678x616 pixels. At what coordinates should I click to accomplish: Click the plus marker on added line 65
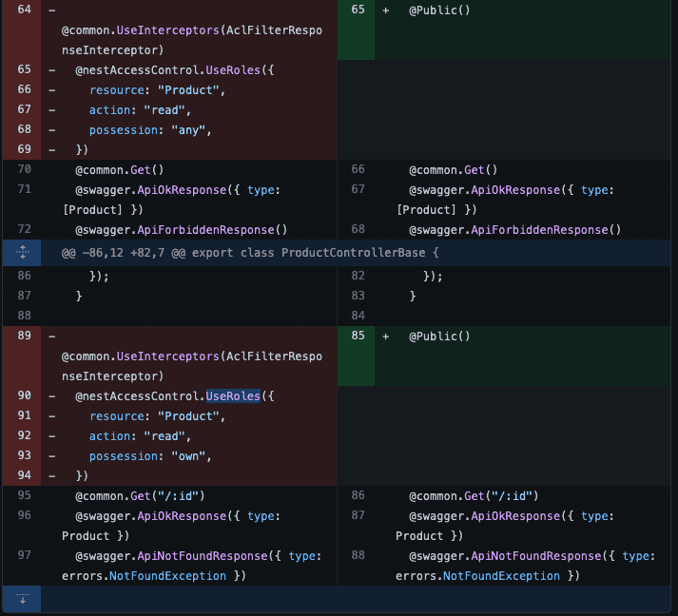click(x=385, y=10)
